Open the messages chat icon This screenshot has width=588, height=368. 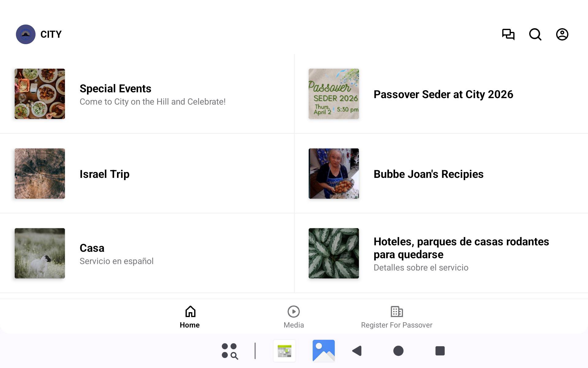pyautogui.click(x=508, y=34)
